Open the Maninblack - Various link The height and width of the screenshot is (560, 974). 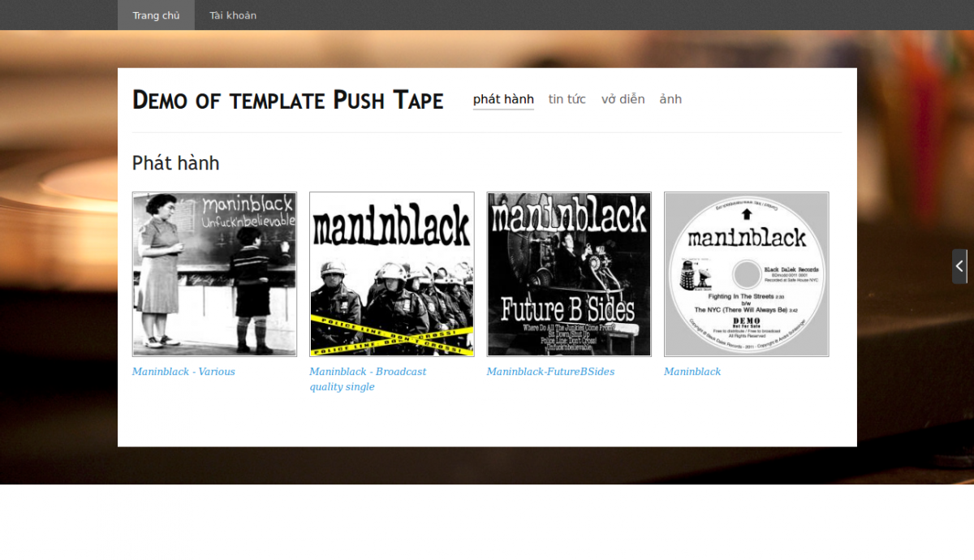click(x=183, y=372)
